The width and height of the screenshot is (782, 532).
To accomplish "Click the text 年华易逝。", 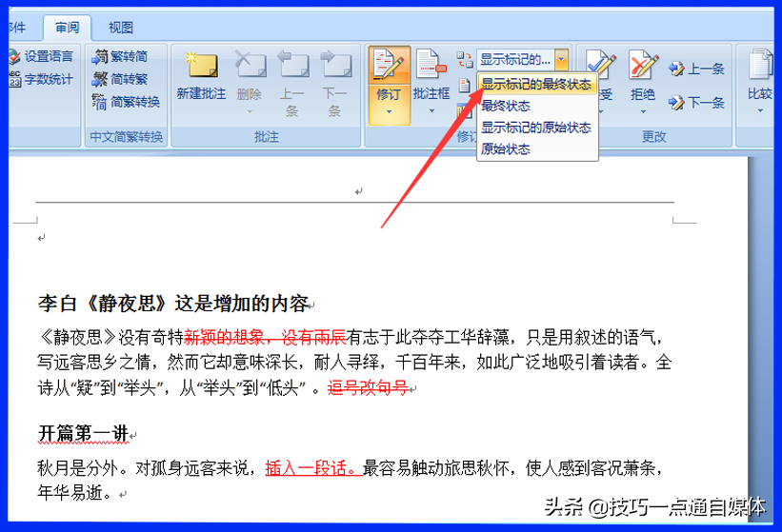I will pos(75,493).
